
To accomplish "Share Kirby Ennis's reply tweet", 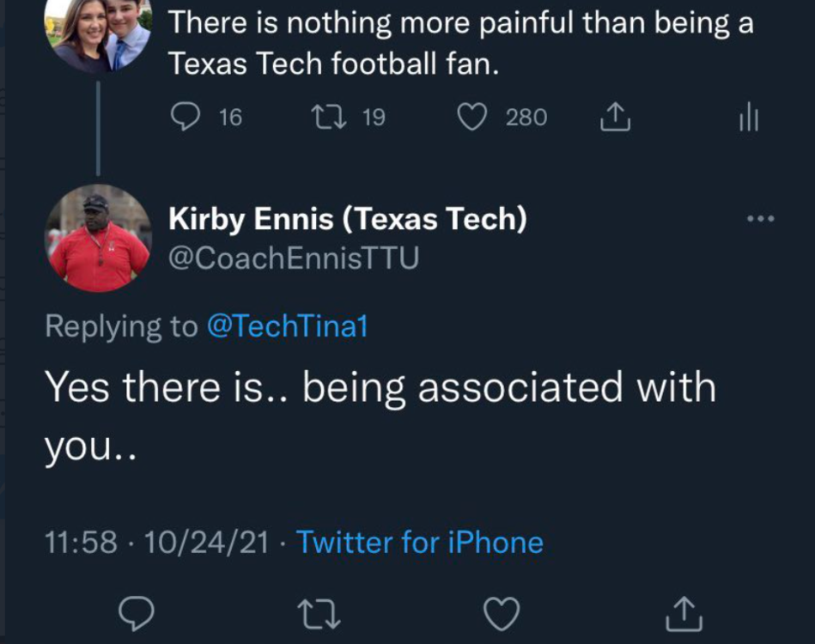I will 686,614.
